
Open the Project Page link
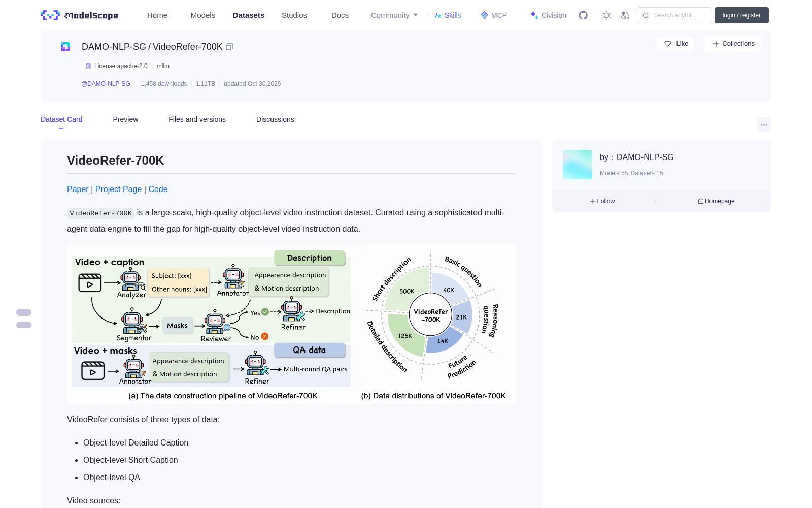[118, 189]
